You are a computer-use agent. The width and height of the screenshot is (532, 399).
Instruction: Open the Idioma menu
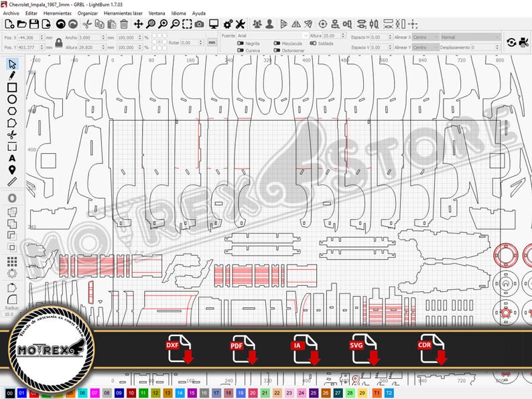click(x=178, y=13)
